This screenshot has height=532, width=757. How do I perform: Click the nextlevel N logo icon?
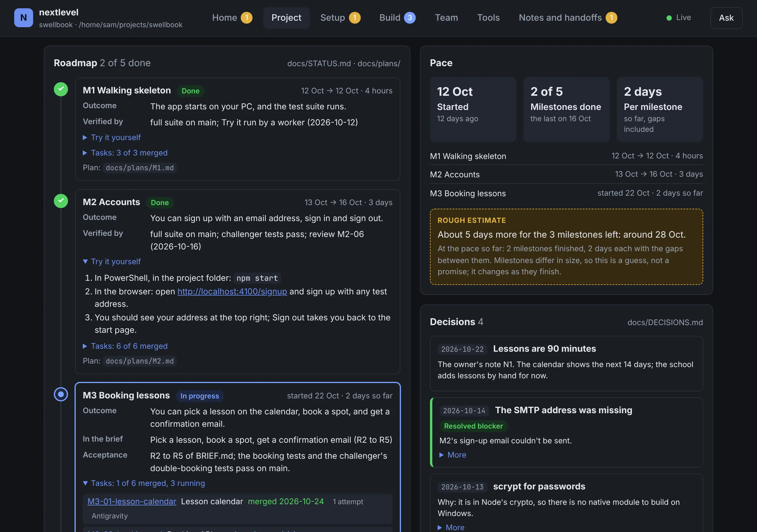(23, 18)
